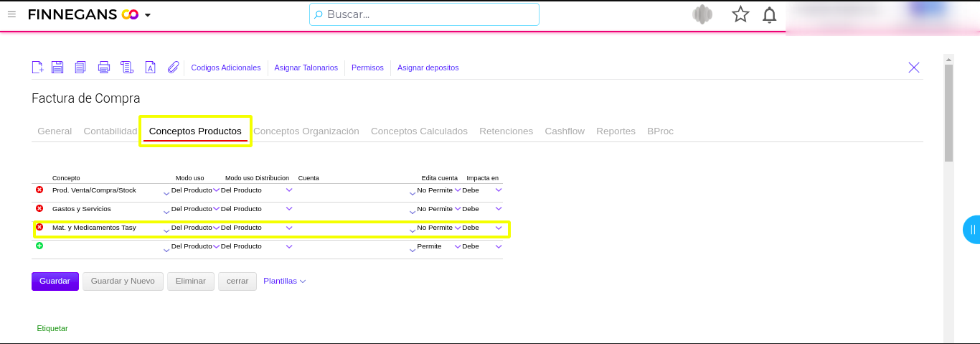Remove the Mat. y Medicamentos Tasy row
The height and width of the screenshot is (344, 980).
(x=39, y=227)
